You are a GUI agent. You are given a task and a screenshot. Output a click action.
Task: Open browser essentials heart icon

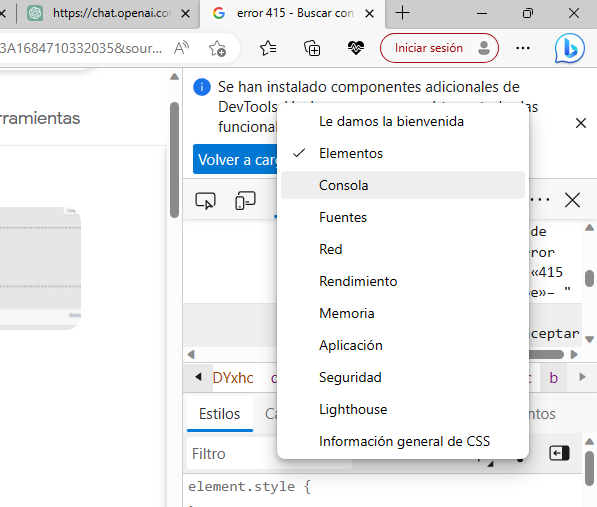pos(356,48)
